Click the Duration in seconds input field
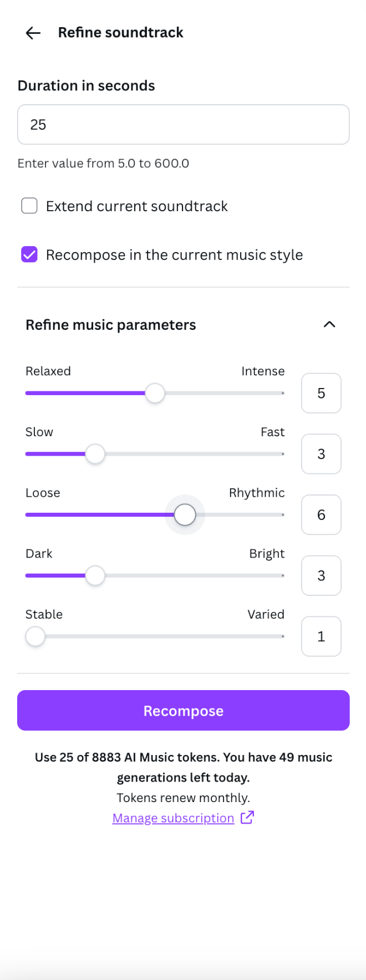Viewport: 366px width, 980px height. tap(184, 125)
